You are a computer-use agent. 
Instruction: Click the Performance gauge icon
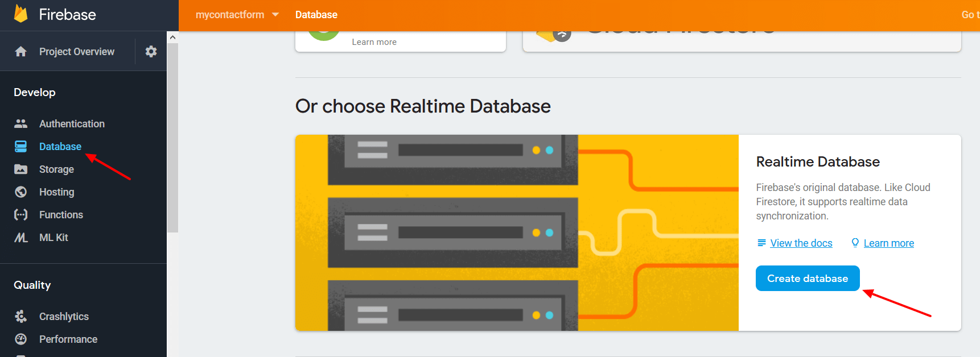[21, 339]
